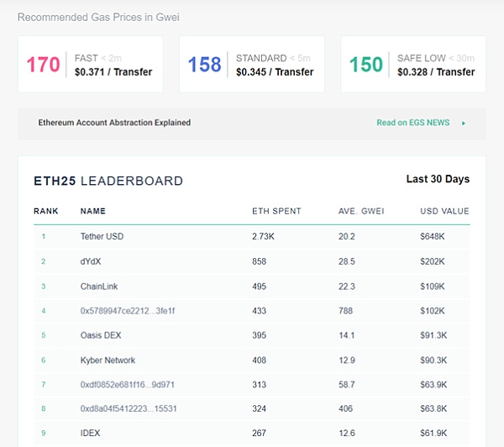Click the RANK column header
This screenshot has height=447, width=504.
[46, 211]
